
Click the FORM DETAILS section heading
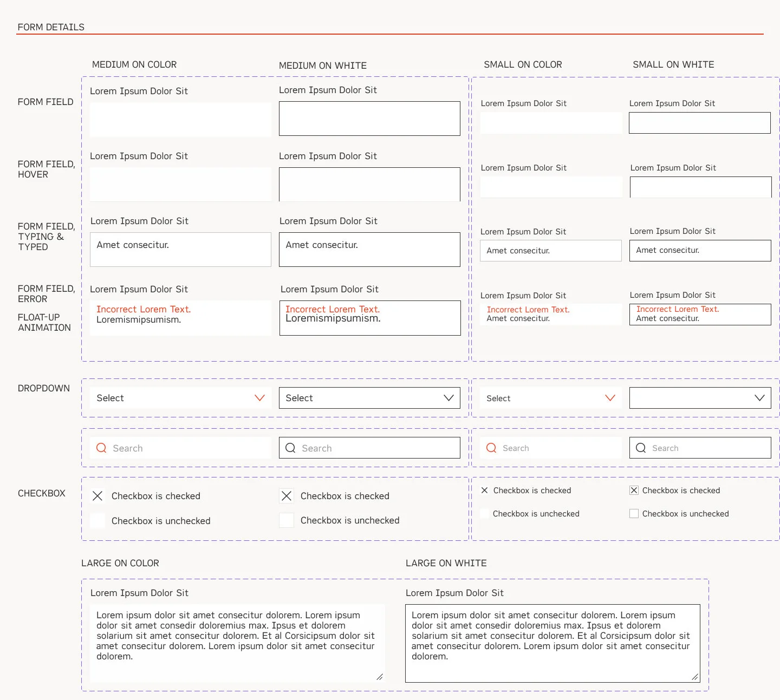click(51, 27)
